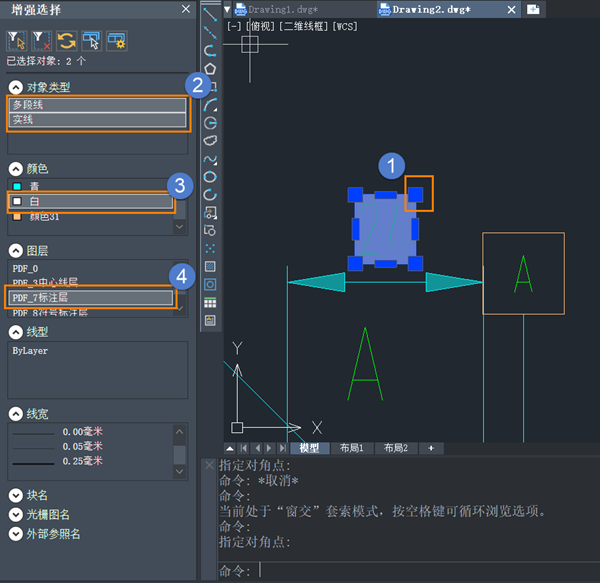Open the drawing tab list dropdown arrow
This screenshot has width=600, height=583.
(227, 10)
